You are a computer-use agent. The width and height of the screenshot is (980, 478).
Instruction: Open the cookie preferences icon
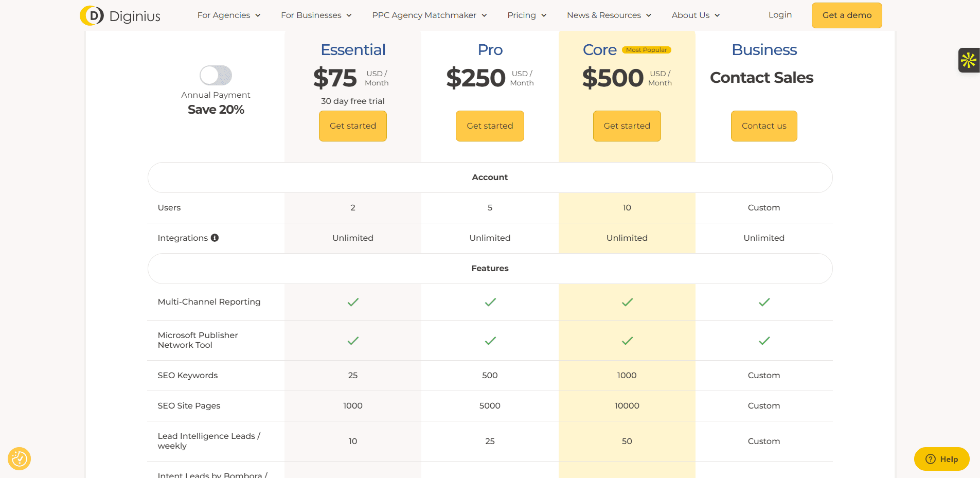[x=20, y=458]
